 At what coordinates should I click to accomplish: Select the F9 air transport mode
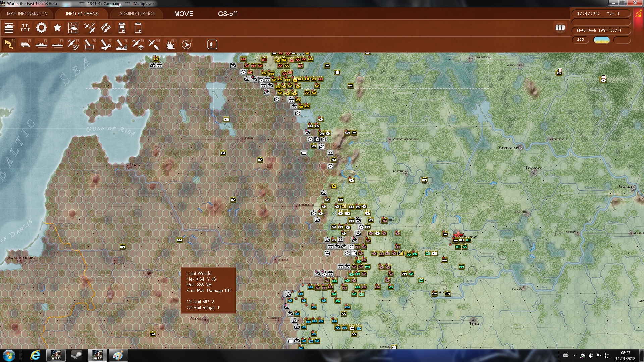138,44
